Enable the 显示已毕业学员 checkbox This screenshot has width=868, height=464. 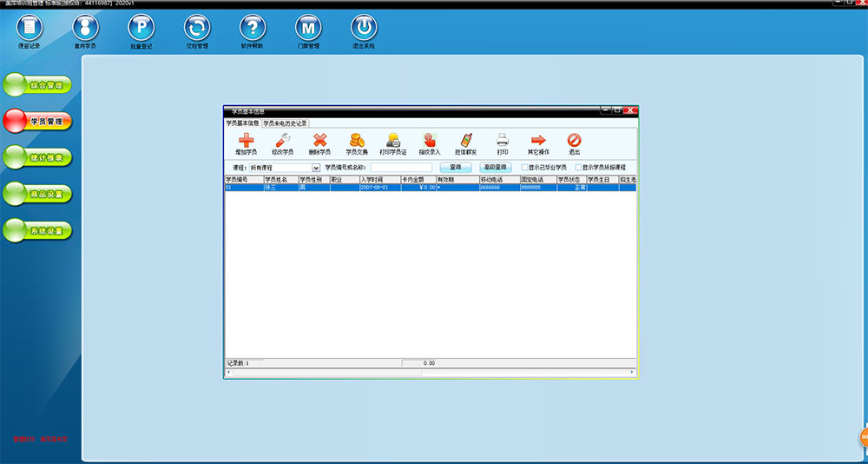tap(524, 167)
